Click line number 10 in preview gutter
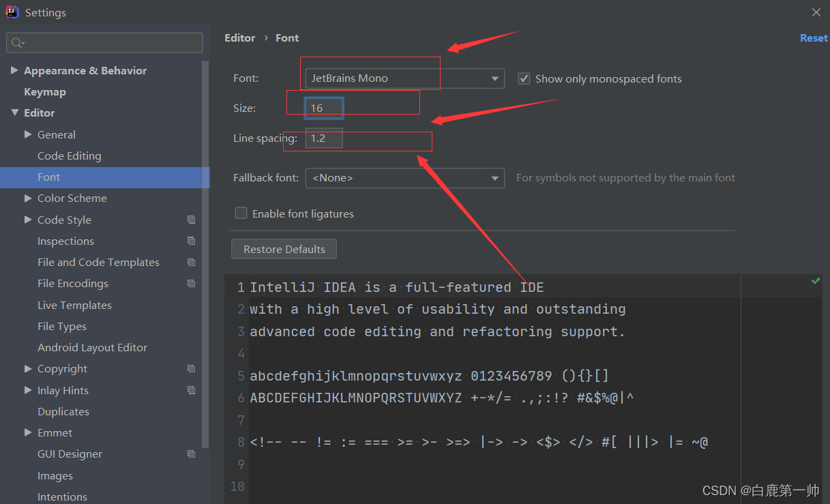830x504 pixels. (237, 486)
